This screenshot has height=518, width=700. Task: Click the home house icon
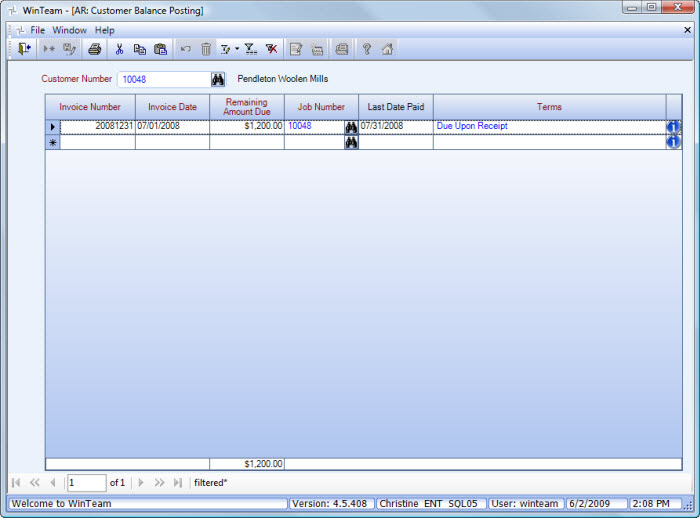(x=387, y=49)
